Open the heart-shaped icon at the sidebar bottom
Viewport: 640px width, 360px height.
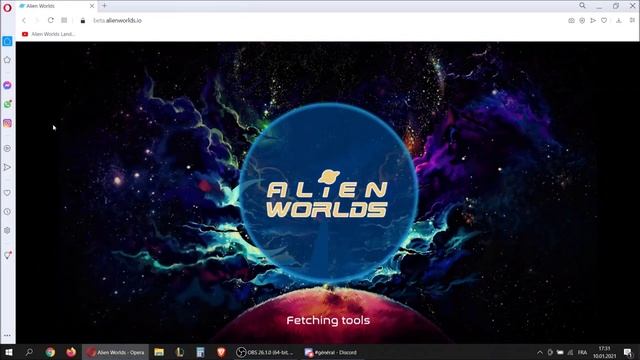pyautogui.click(x=7, y=255)
